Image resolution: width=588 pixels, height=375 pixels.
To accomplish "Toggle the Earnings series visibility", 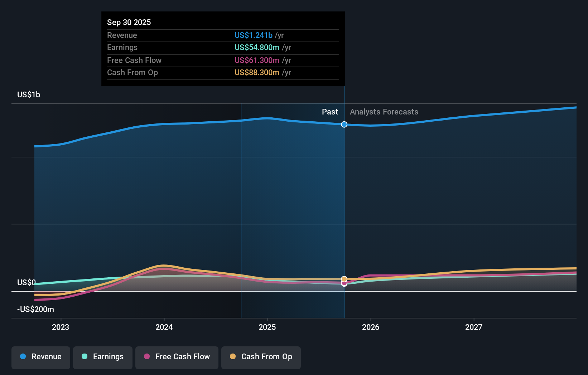I will pyautogui.click(x=102, y=357).
